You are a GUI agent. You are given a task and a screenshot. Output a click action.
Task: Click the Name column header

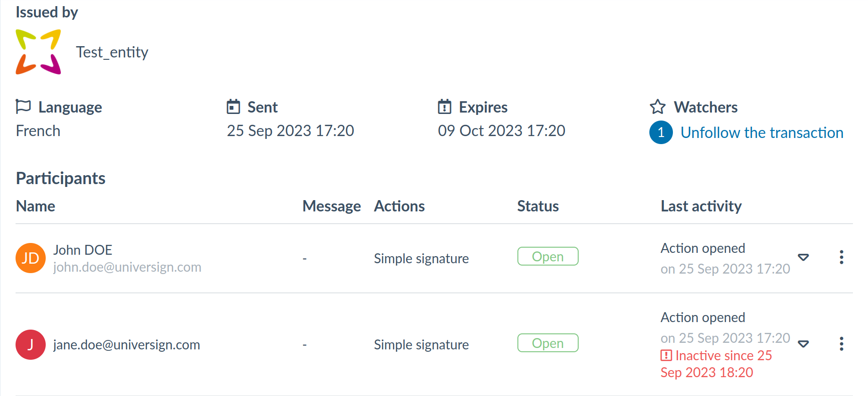click(35, 206)
